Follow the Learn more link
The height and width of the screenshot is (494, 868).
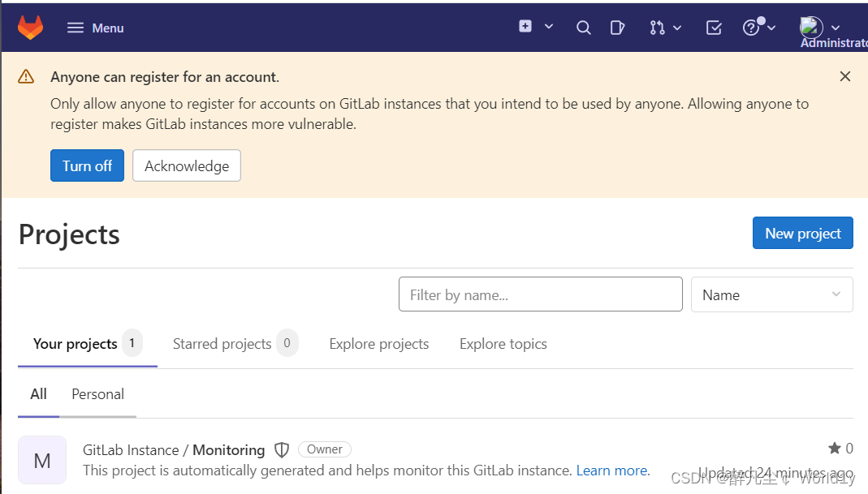(x=612, y=470)
